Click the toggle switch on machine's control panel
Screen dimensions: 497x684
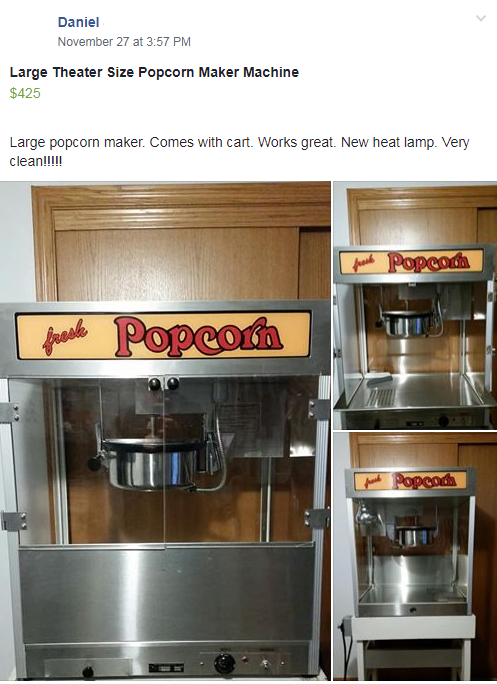[x=264, y=664]
